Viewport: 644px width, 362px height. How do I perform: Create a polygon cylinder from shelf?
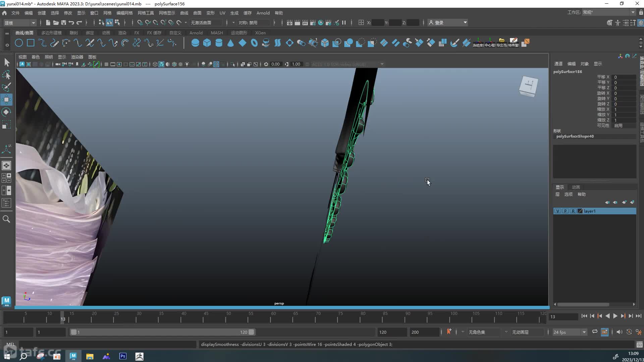point(219,43)
